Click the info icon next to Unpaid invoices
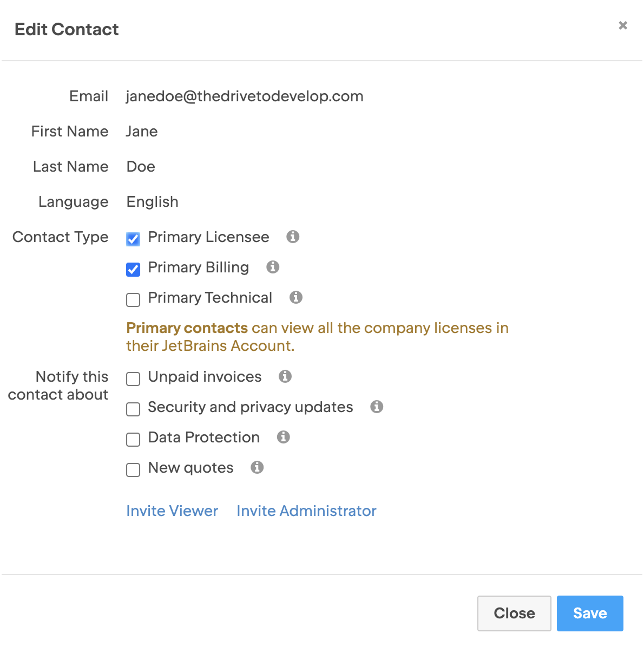This screenshot has width=644, height=653. pyautogui.click(x=285, y=377)
